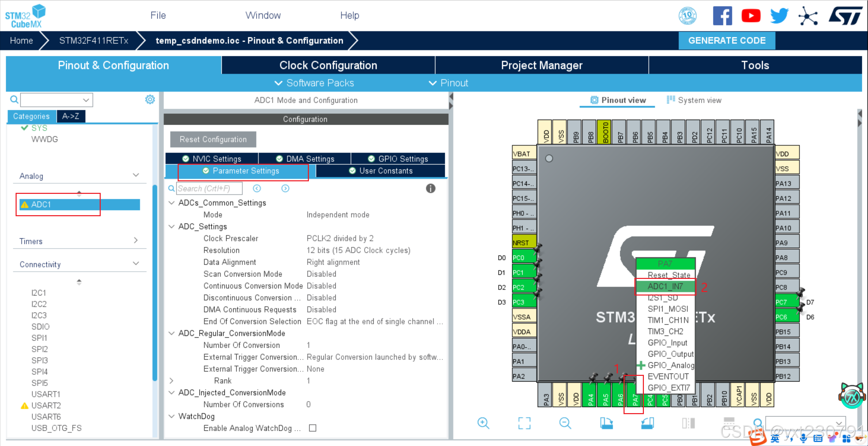This screenshot has width=868, height=446.
Task: Go to next search result arrow
Action: tap(285, 188)
